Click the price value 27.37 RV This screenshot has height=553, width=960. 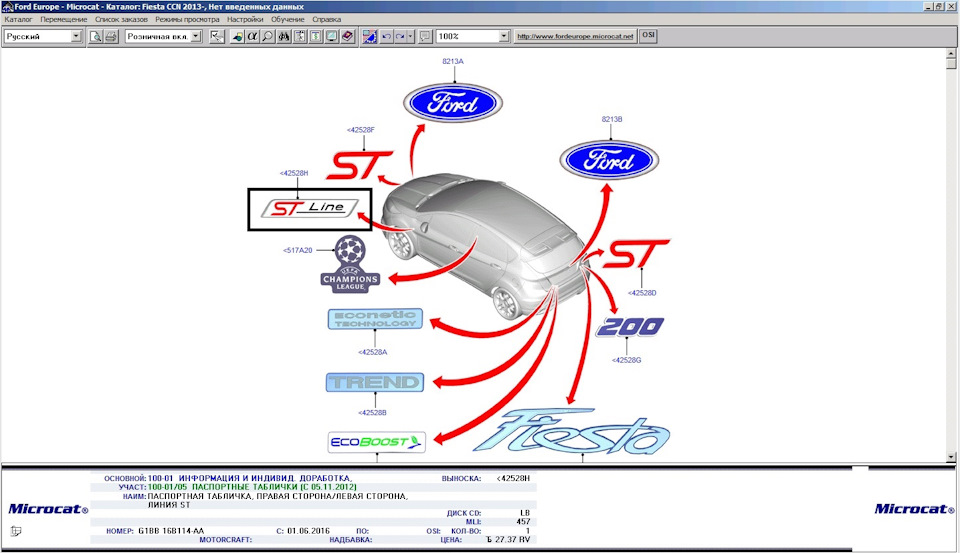click(x=508, y=540)
